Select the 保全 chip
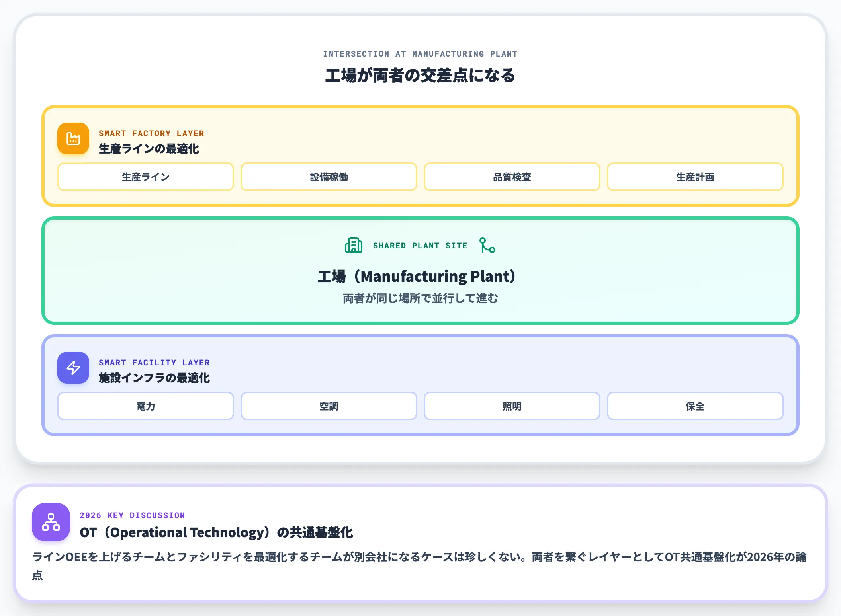 pyautogui.click(x=695, y=406)
